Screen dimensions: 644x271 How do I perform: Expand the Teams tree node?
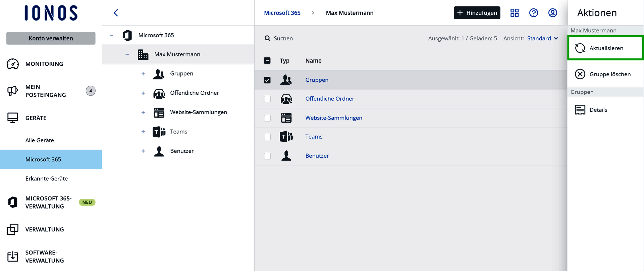point(143,132)
